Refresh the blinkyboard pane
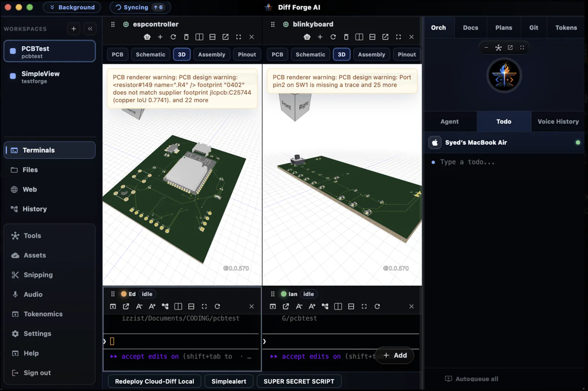Viewport: 588px width, 391px height. (333, 37)
